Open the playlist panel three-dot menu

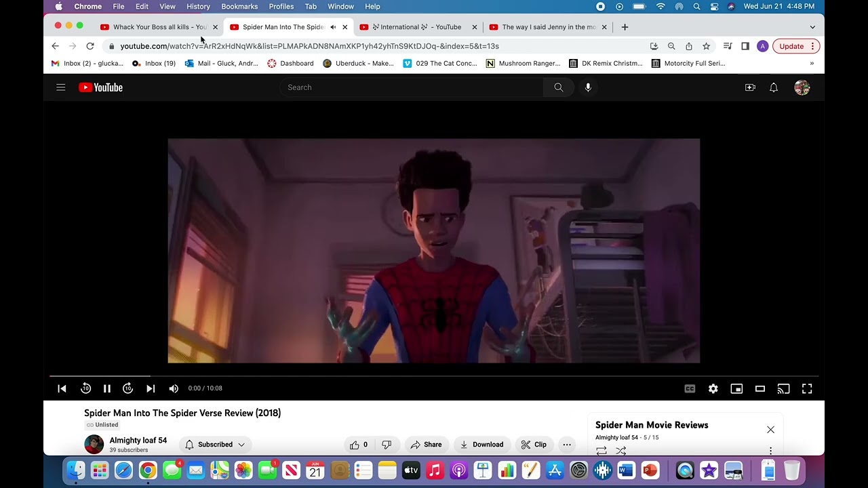pyautogui.click(x=770, y=451)
